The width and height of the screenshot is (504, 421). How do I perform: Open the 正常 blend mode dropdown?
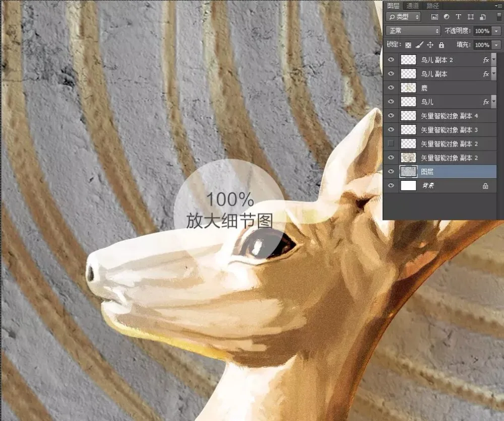pyautogui.click(x=413, y=31)
